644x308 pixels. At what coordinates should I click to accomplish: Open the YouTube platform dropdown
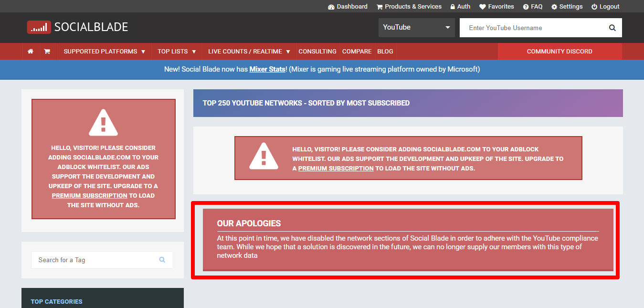(x=417, y=28)
